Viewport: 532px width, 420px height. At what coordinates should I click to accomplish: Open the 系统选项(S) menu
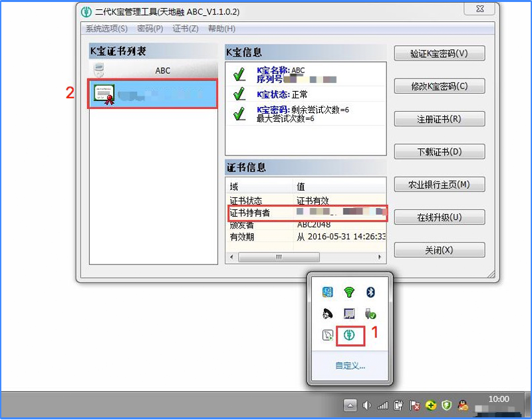[106, 29]
